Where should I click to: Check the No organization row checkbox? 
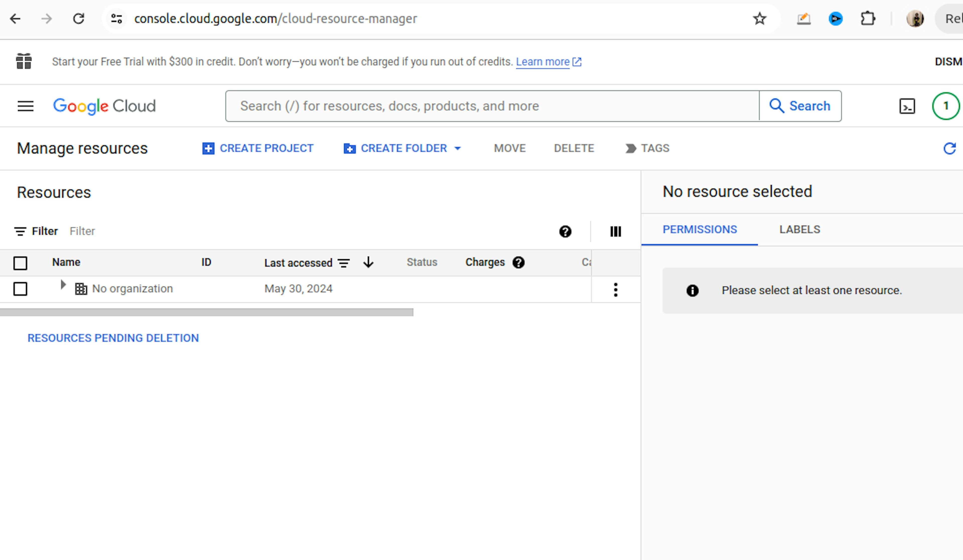20,289
